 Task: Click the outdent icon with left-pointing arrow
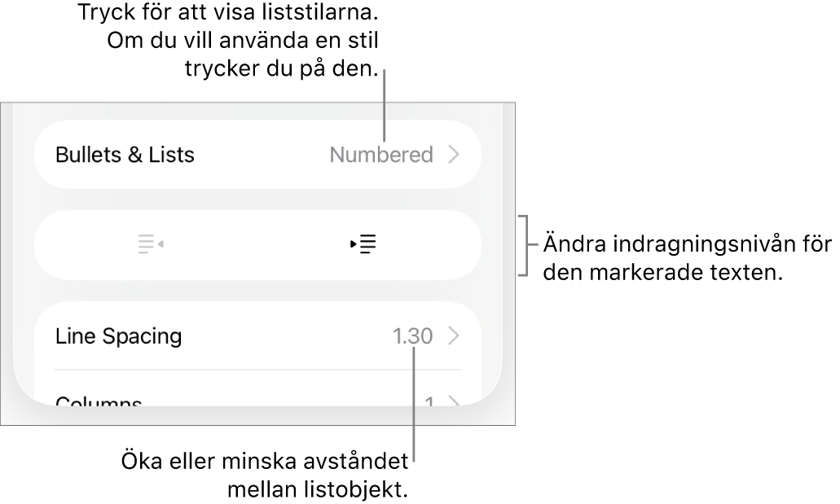[151, 244]
